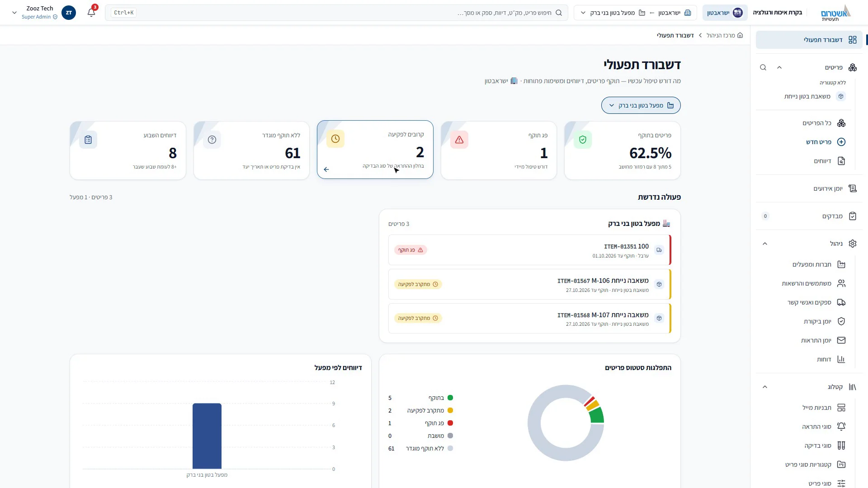868x488 pixels.
Task: Open the ללא תוקף מוגדר card
Action: (x=251, y=150)
